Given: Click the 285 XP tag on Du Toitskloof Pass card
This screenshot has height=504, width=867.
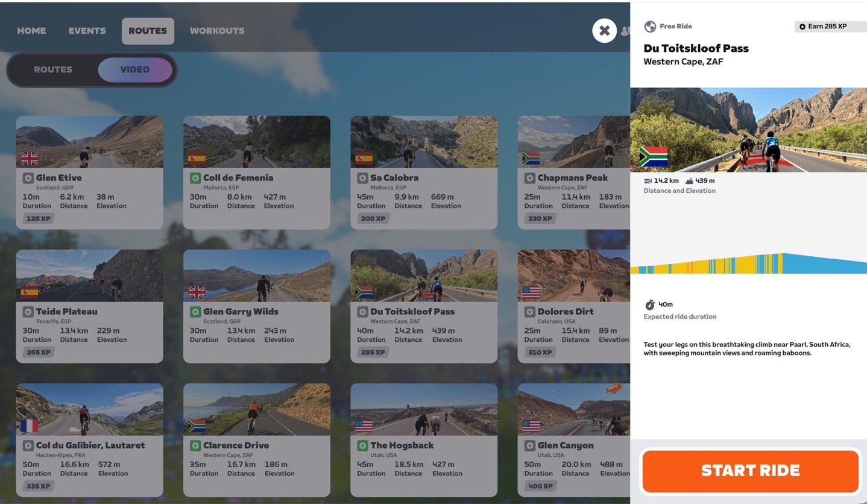Looking at the screenshot, I should point(373,352).
